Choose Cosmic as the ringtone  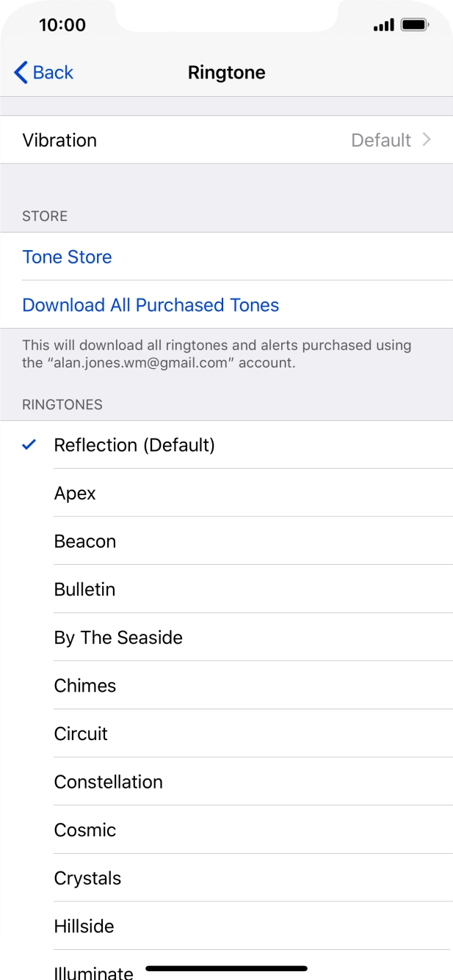pyautogui.click(x=84, y=830)
